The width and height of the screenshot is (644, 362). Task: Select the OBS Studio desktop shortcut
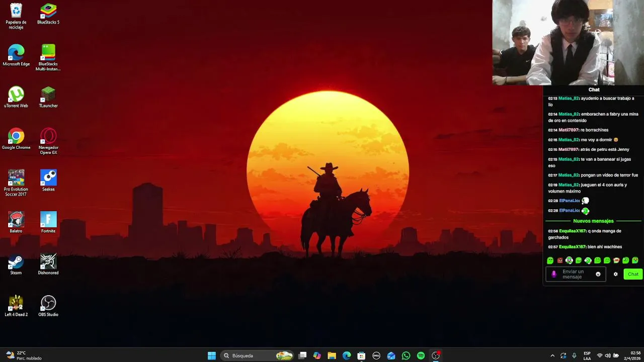coord(48,306)
